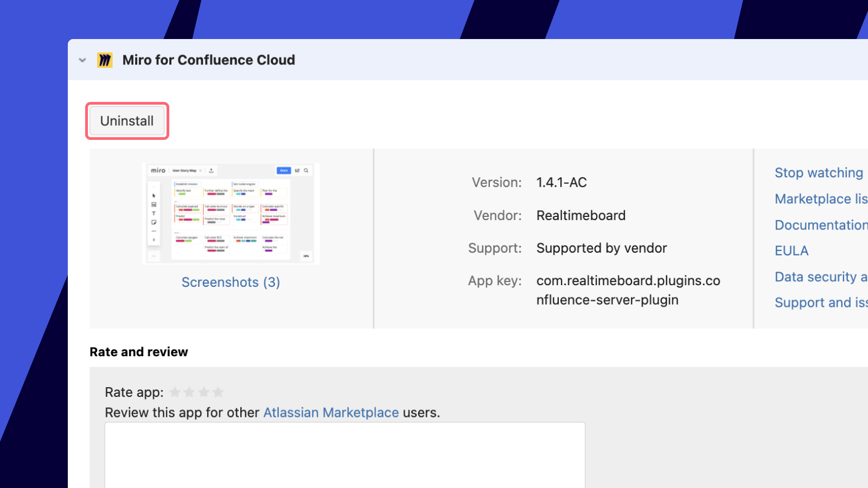Image resolution: width=868 pixels, height=488 pixels.
Task: Open the Data security link
Action: click(x=820, y=277)
